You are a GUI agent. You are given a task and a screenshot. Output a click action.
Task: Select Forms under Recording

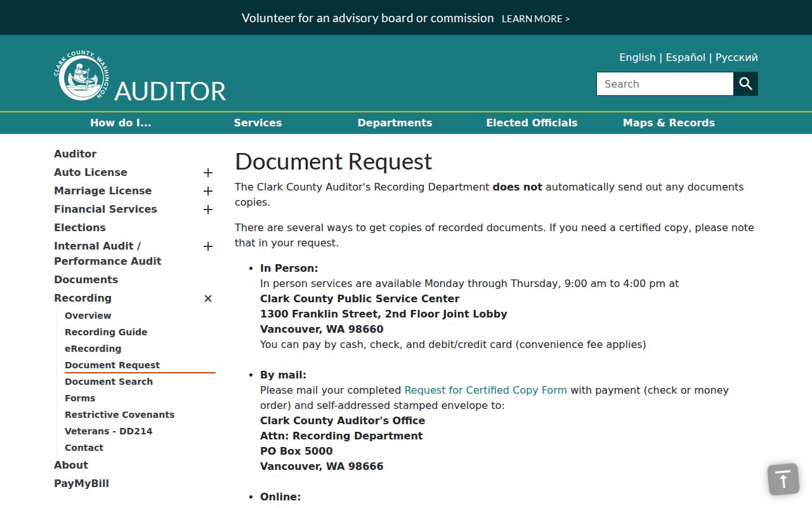(80, 398)
